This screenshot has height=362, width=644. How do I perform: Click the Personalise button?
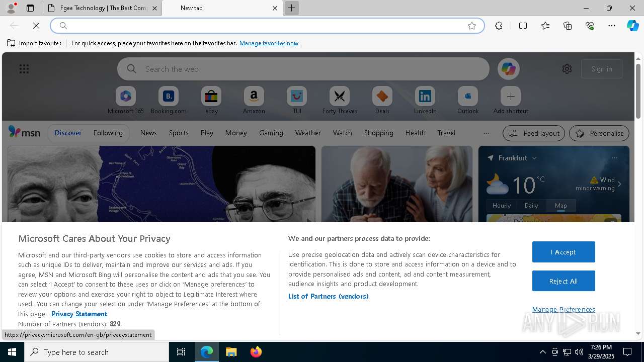coord(599,133)
